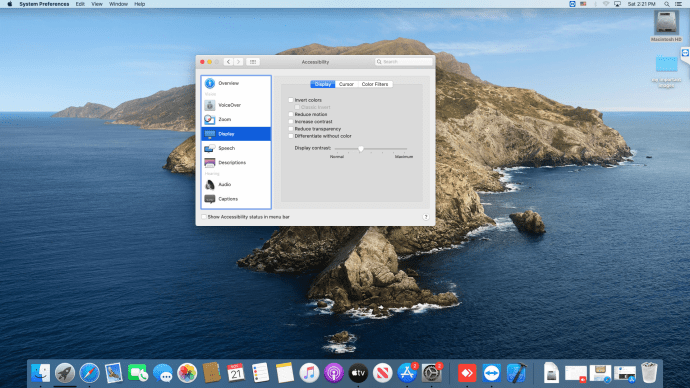Open the Window menu in menu bar
690x388 pixels.
click(x=118, y=4)
